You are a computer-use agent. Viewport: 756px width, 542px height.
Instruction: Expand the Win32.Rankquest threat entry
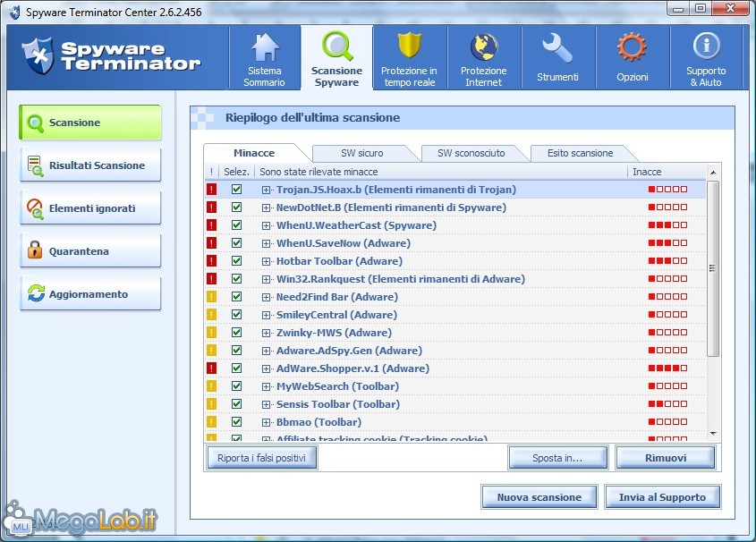266,279
